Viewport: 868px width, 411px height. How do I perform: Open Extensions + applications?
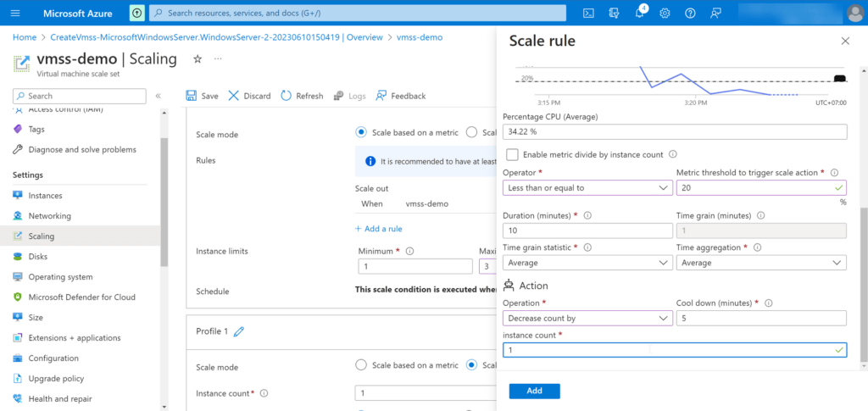coord(75,338)
